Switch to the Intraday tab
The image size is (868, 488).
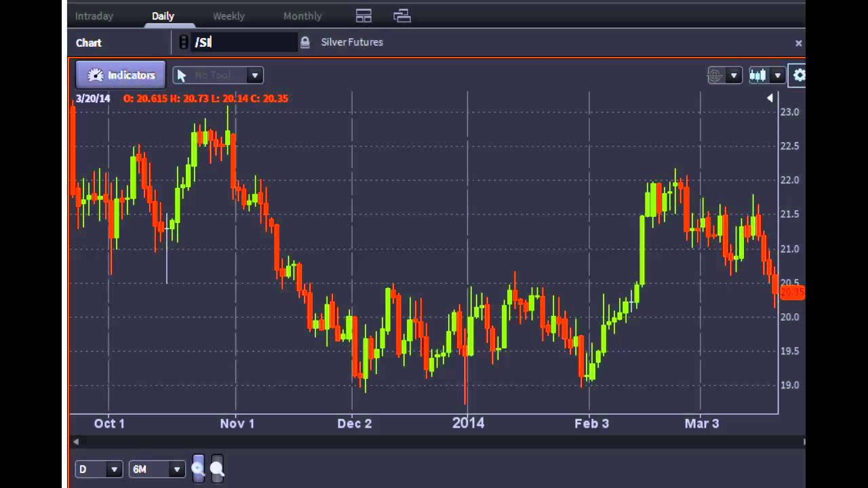[94, 16]
